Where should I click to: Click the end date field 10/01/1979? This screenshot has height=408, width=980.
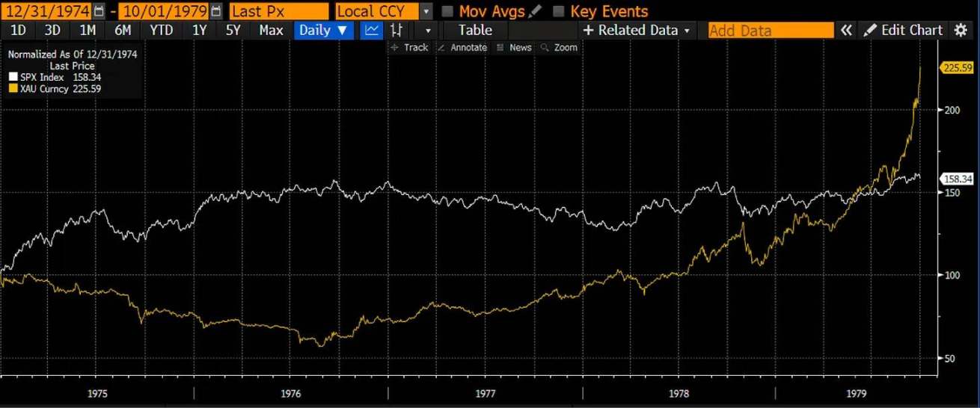point(165,11)
